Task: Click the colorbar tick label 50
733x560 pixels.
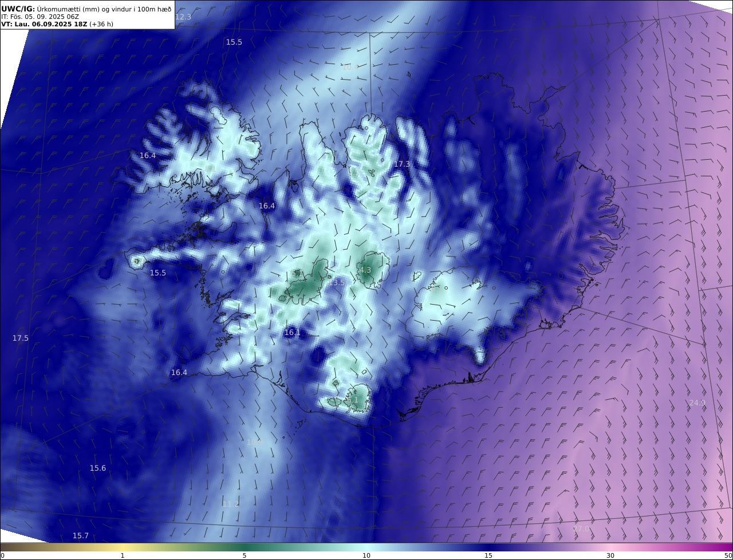Action: (727, 556)
